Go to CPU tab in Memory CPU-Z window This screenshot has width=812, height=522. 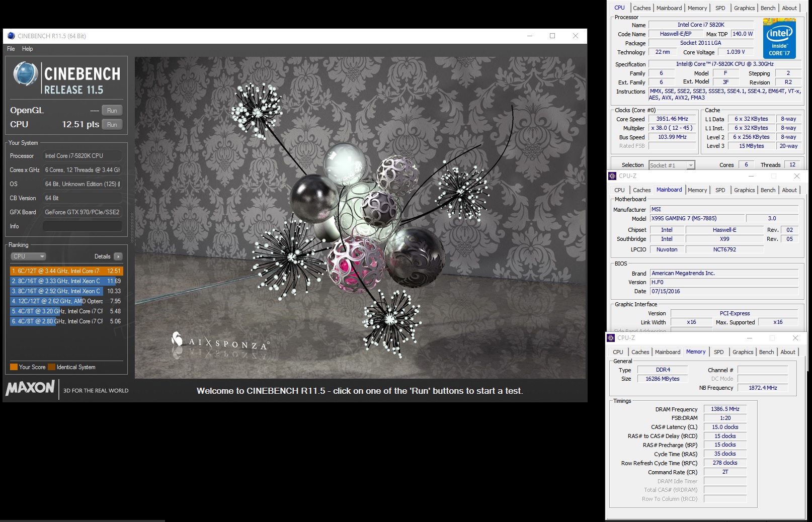(x=618, y=352)
